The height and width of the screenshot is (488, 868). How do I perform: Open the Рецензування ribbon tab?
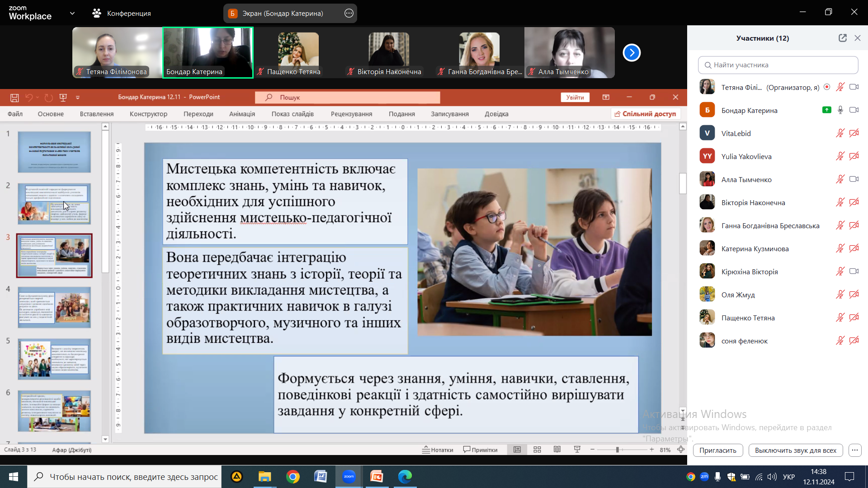(x=351, y=114)
